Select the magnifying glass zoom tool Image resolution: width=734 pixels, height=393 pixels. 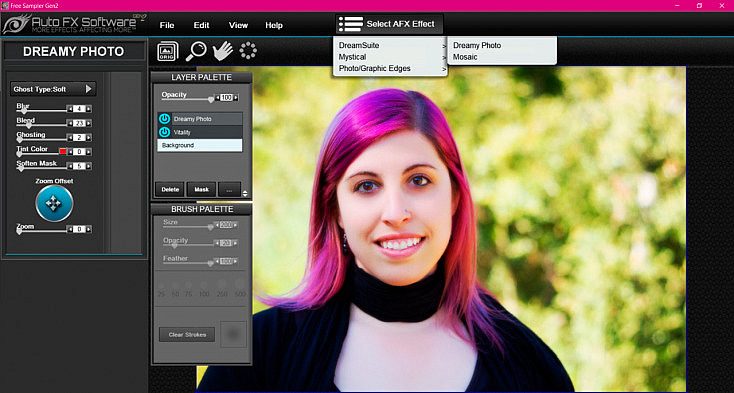[x=196, y=51]
